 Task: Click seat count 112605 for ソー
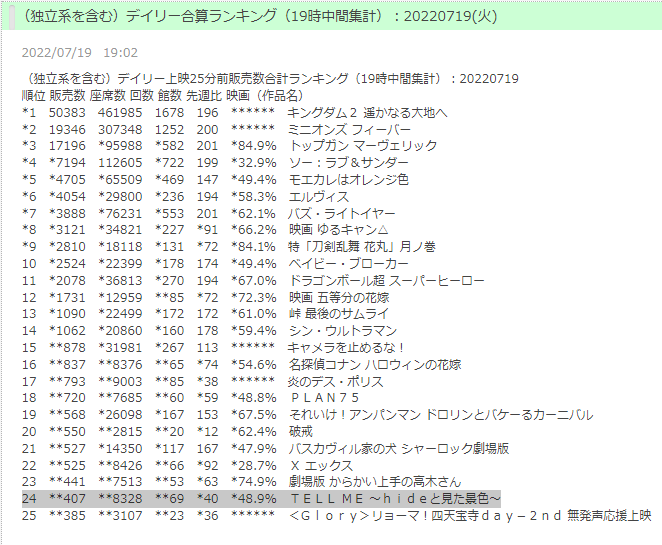120,163
